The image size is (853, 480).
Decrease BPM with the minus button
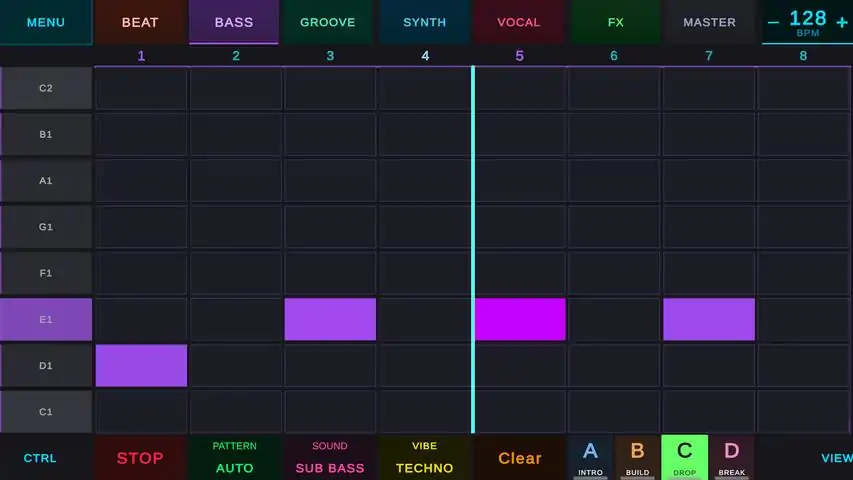tap(773, 22)
